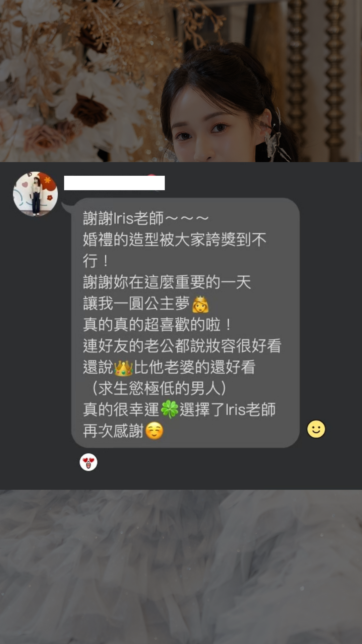
Task: Select the text 真的真的超喜歡的啦！
Action: tap(157, 325)
